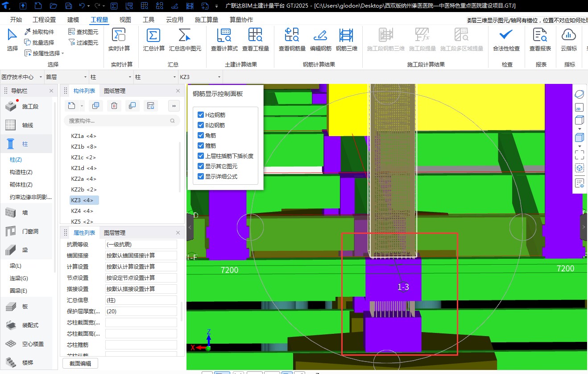Viewport: 588px width, 374px height.
Task: Toggle H边钢筋 checkbox
Action: [x=201, y=115]
